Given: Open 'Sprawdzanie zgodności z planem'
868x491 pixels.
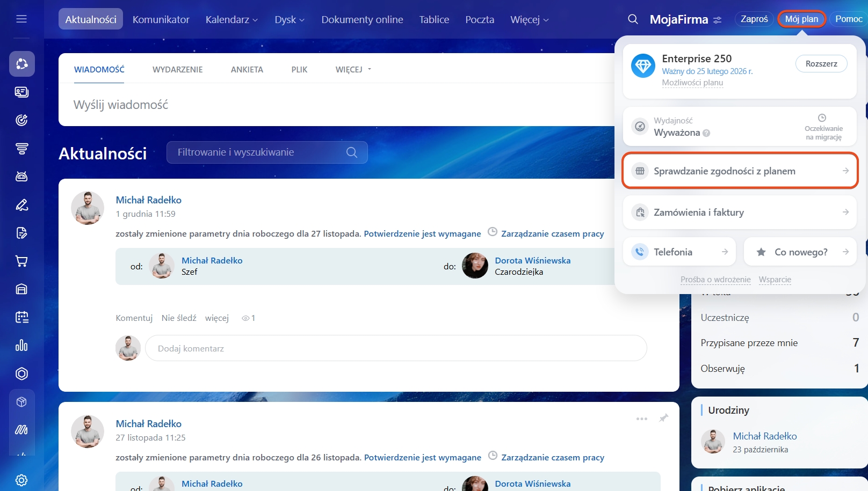Looking at the screenshot, I should [x=740, y=171].
